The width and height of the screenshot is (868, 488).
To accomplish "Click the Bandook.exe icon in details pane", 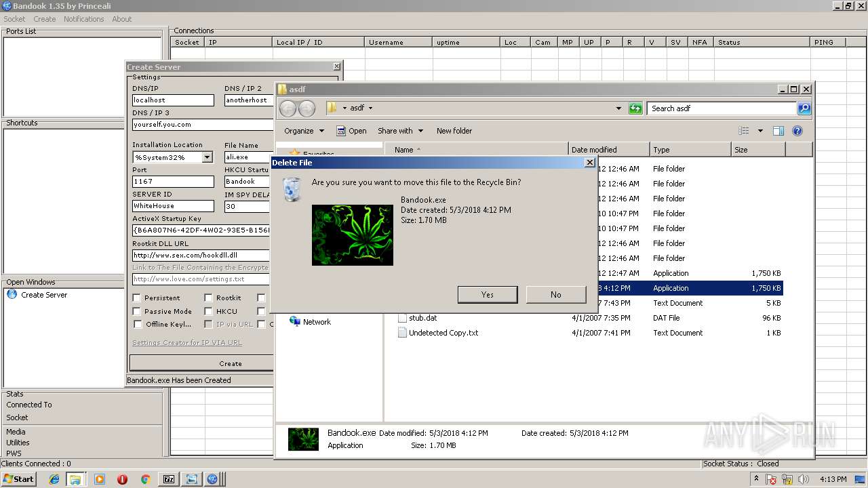I will [x=303, y=439].
